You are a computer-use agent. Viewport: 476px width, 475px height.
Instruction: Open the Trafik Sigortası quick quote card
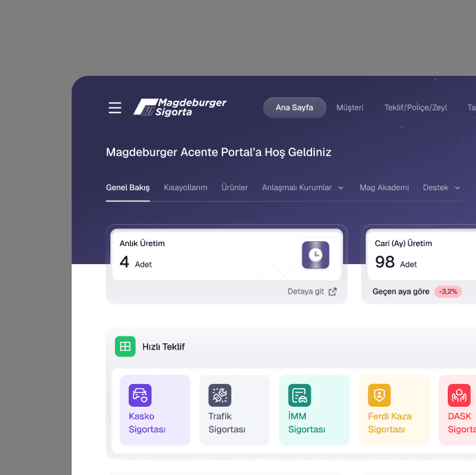(235, 410)
